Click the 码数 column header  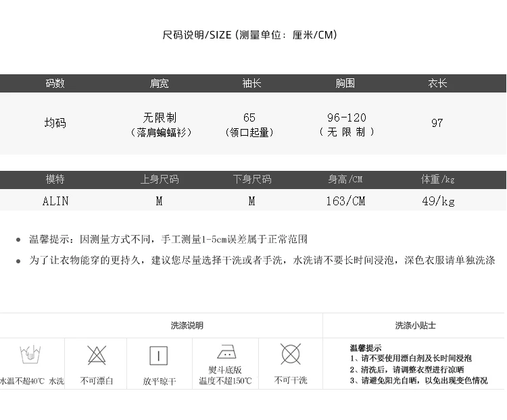(x=55, y=83)
